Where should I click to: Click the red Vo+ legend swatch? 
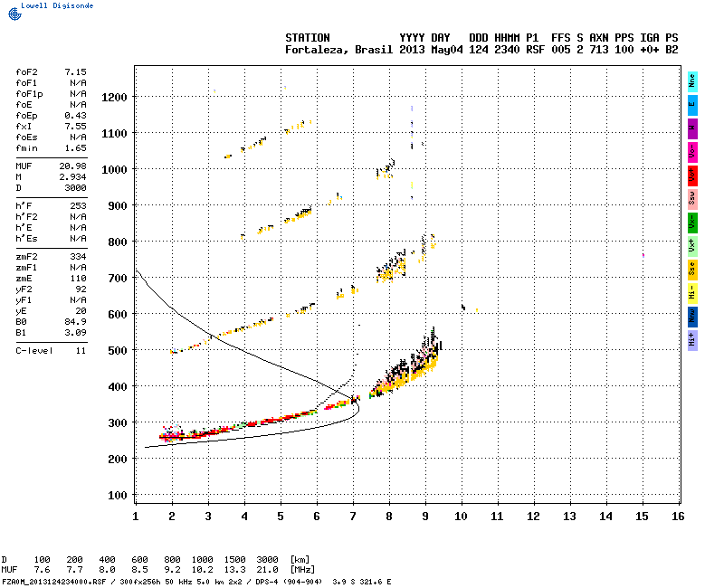click(x=692, y=175)
